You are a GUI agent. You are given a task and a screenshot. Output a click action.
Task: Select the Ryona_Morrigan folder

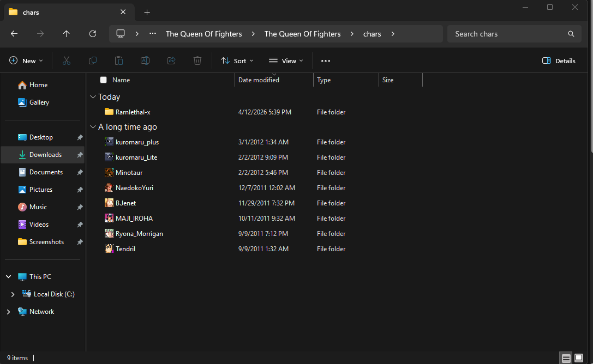tap(139, 233)
